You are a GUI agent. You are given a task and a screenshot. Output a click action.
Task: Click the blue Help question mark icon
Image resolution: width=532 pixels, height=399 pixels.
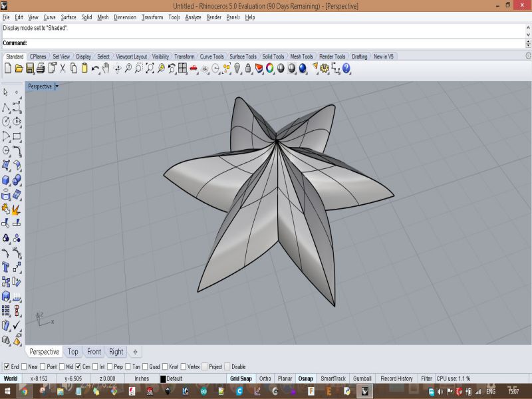click(346, 68)
